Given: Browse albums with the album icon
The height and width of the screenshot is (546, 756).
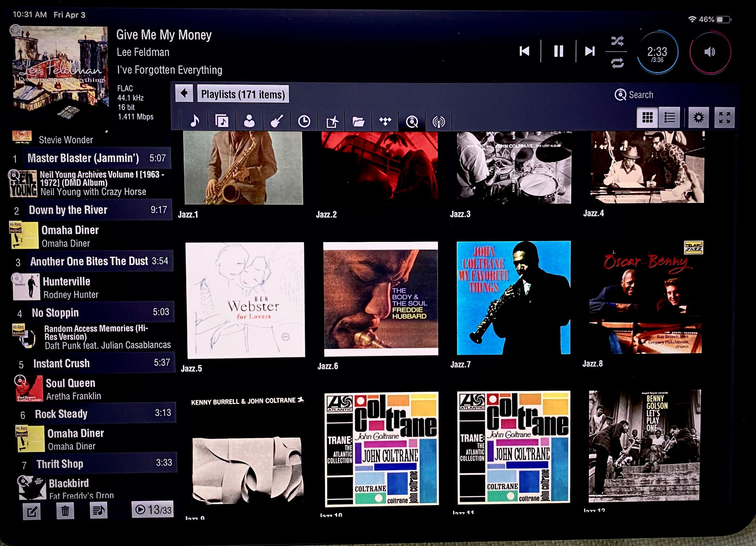Looking at the screenshot, I should 222,121.
